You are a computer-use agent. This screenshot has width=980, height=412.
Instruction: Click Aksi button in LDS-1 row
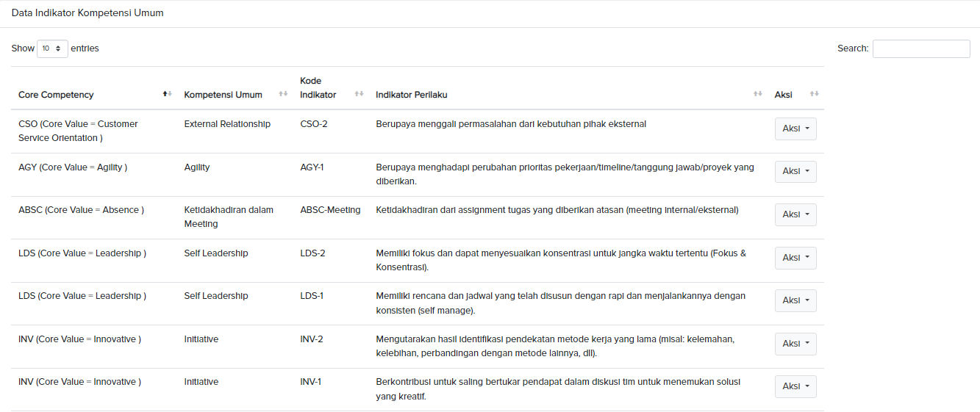click(x=795, y=300)
